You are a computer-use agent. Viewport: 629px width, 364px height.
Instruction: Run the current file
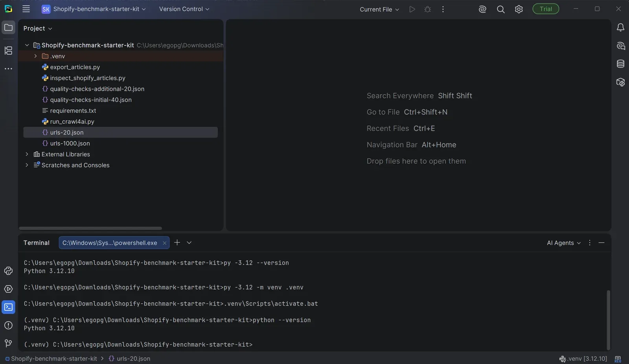tap(412, 9)
